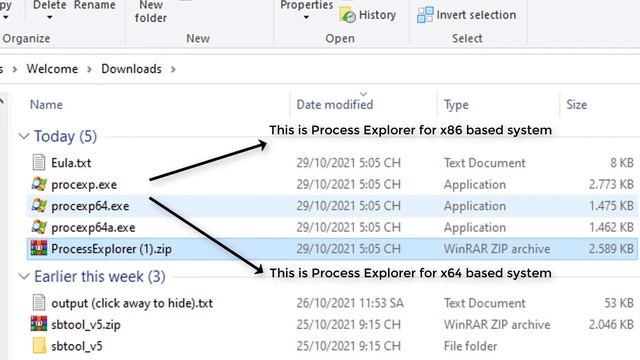
Task: Click the 1.475 KB size of procexp64.exe
Action: (611, 206)
